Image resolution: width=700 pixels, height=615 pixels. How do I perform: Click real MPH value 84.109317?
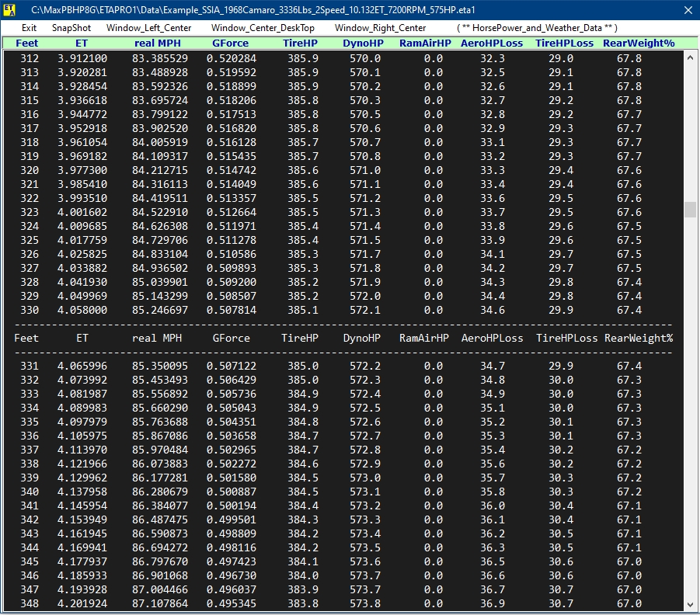(160, 156)
